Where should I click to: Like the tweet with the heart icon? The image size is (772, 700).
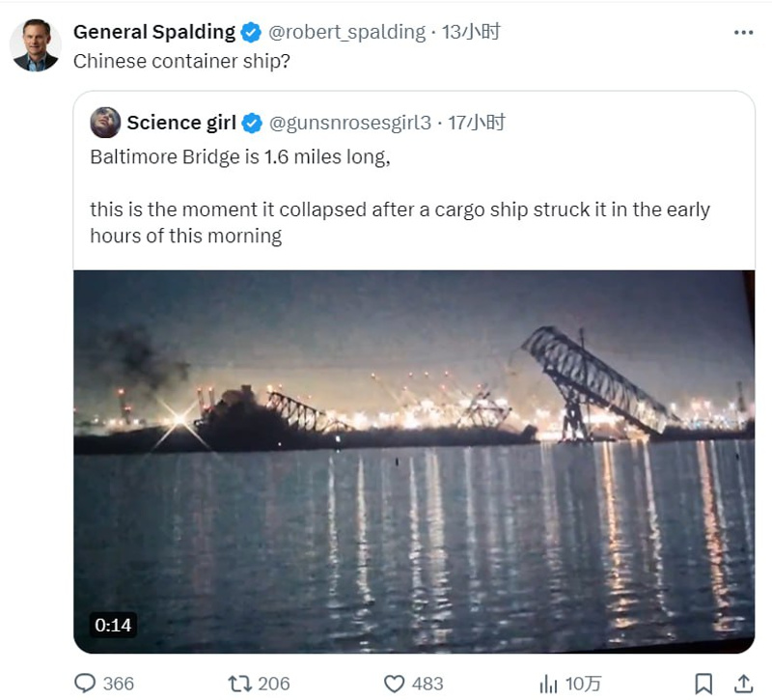(394, 684)
